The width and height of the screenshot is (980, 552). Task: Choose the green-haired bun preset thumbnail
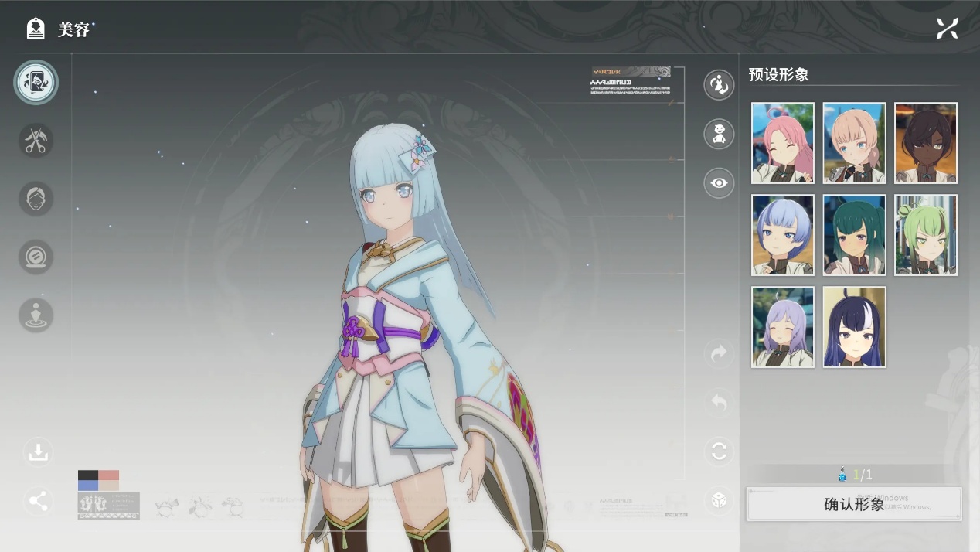pos(925,235)
